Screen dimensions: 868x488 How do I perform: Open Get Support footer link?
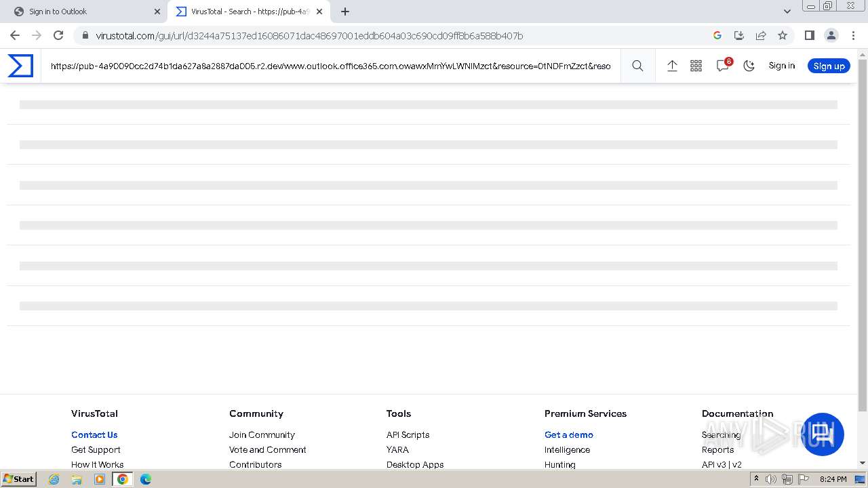[x=96, y=449]
